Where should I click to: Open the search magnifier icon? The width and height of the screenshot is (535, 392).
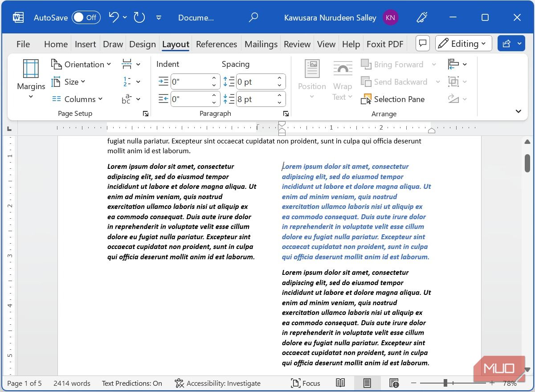[x=253, y=17]
